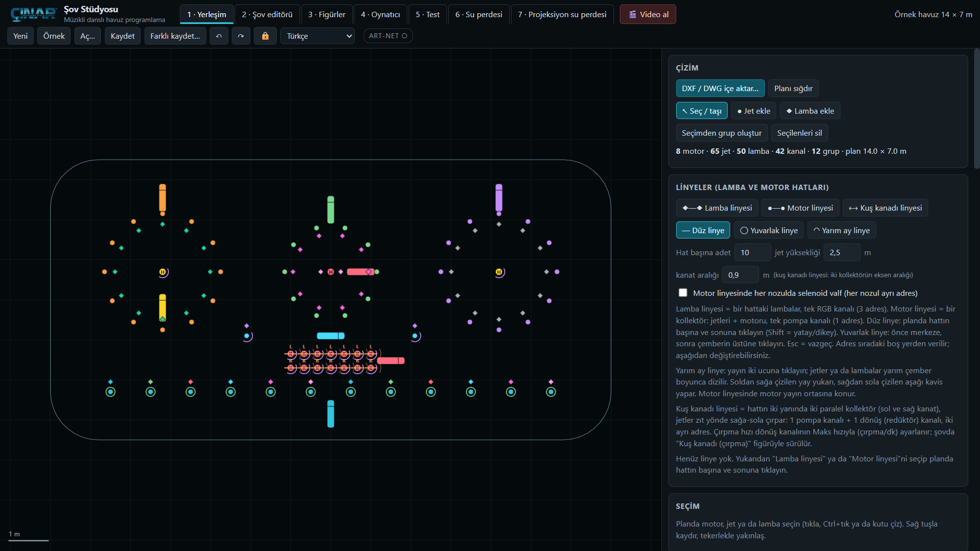The width and height of the screenshot is (980, 551).
Task: Activate Seç / taşı selection mode
Action: point(701,111)
